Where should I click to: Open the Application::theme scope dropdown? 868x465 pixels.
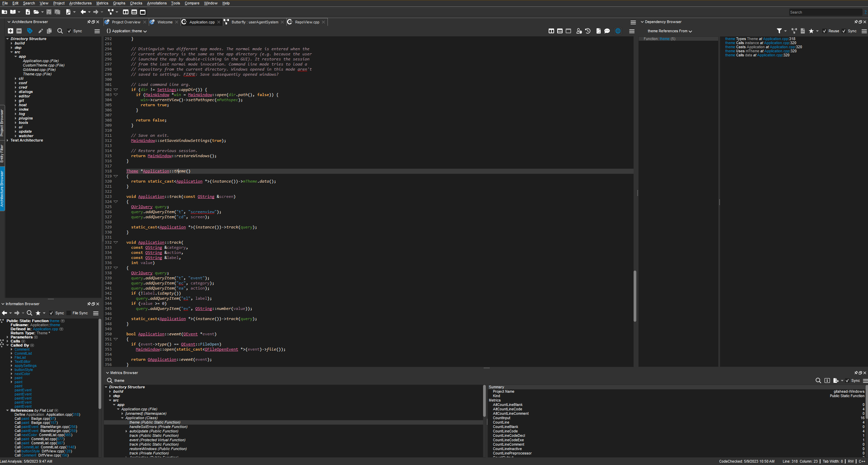coord(127,31)
